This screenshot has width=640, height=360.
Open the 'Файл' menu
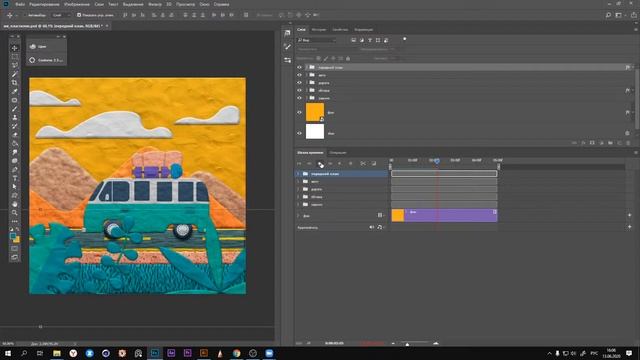pyautogui.click(x=20, y=4)
